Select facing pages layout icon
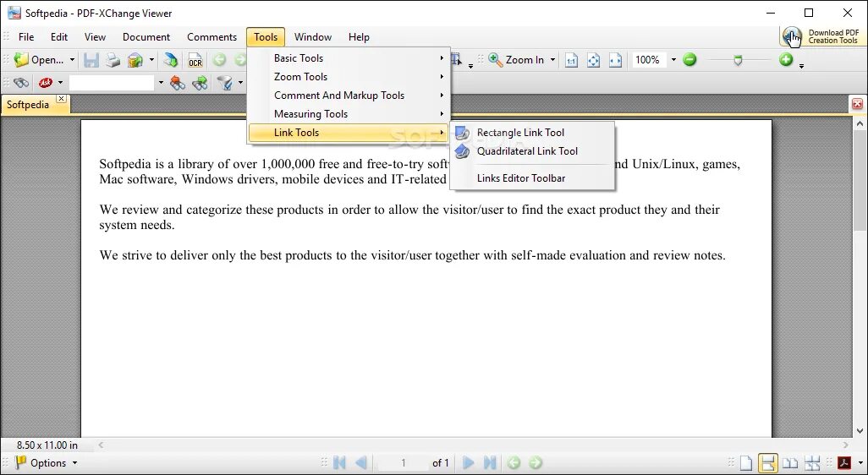 [x=790, y=463]
